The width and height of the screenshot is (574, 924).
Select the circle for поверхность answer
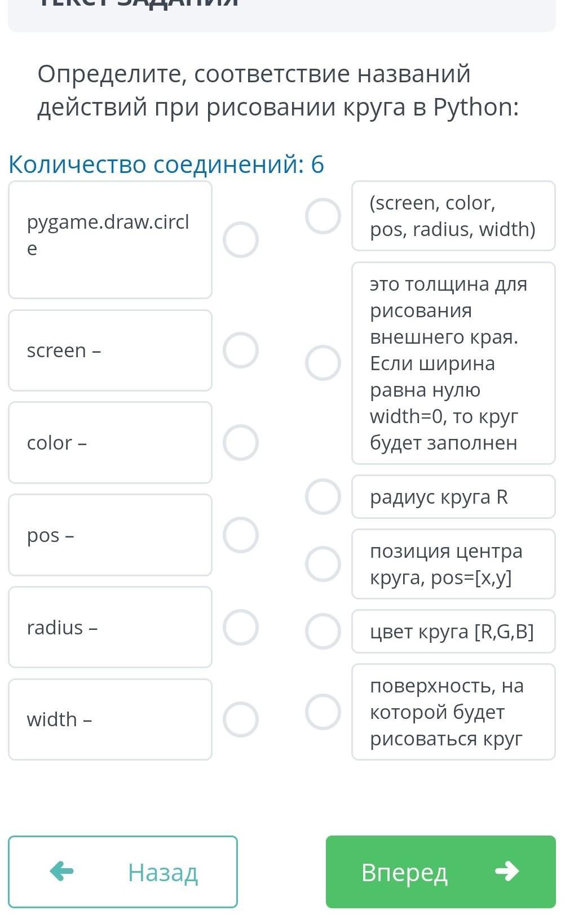323,712
